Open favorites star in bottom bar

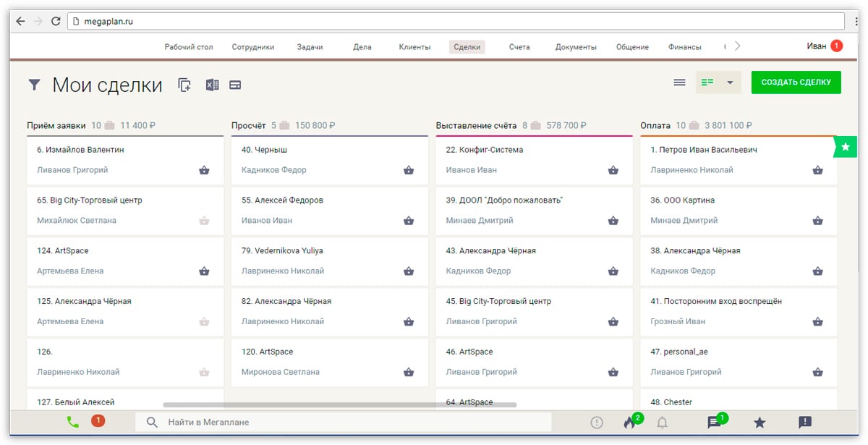(759, 423)
